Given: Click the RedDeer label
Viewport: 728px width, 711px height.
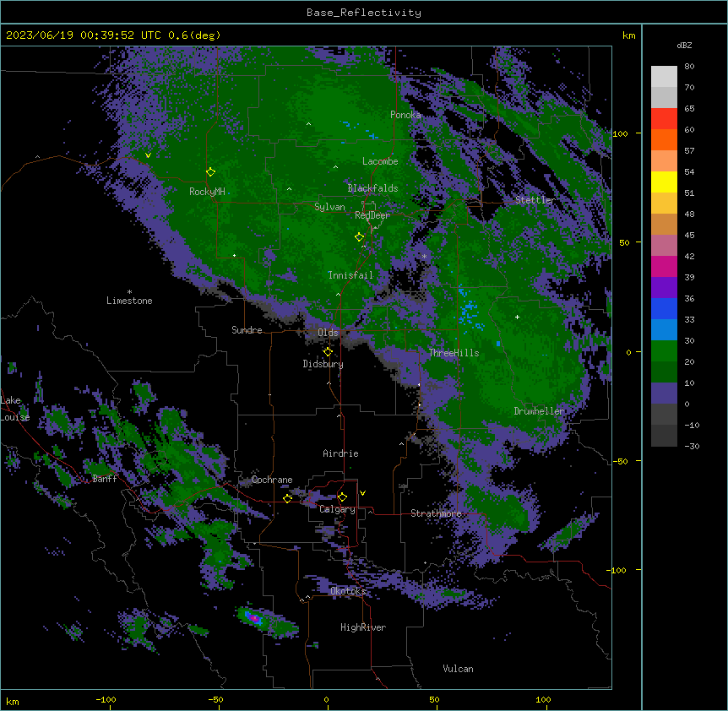Looking at the screenshot, I should (x=372, y=215).
